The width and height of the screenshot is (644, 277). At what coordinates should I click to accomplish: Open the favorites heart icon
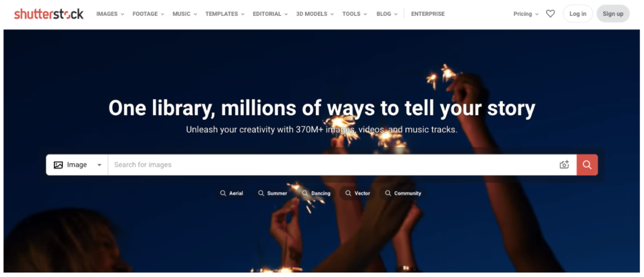[x=550, y=14]
